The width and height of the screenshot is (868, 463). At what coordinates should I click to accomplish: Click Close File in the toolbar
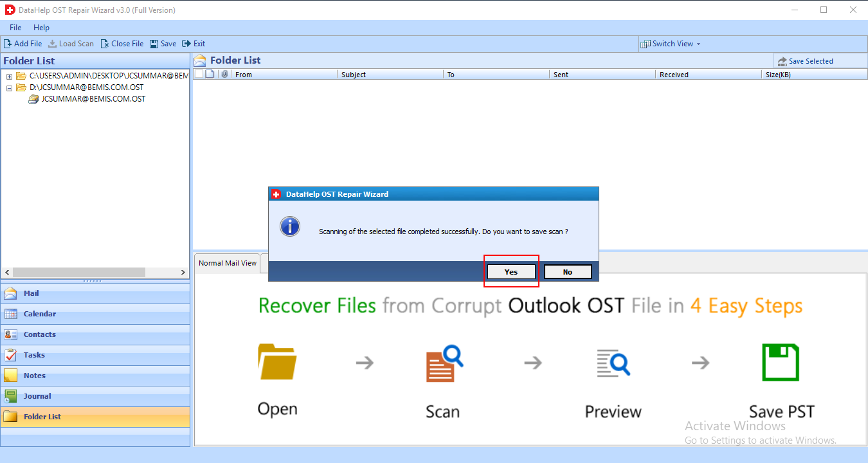tap(122, 44)
